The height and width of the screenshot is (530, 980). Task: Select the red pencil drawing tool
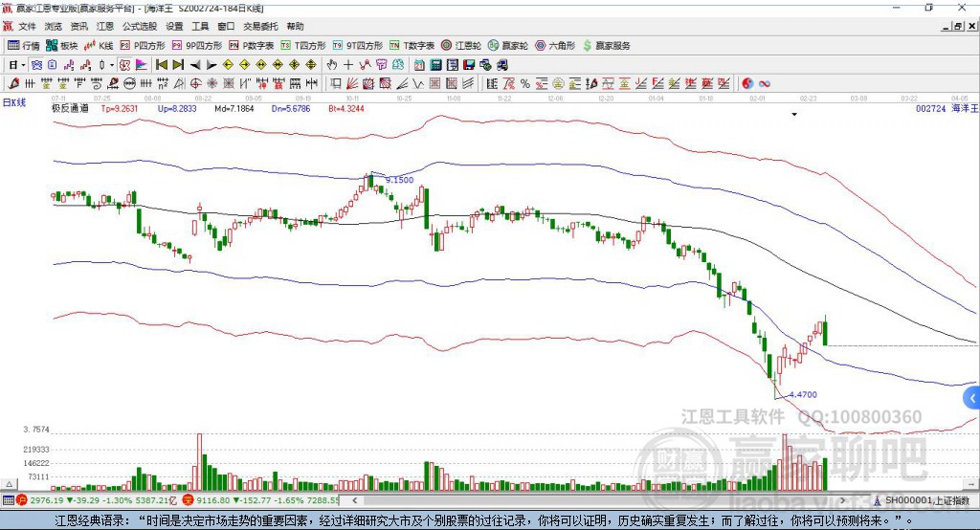coord(13,84)
